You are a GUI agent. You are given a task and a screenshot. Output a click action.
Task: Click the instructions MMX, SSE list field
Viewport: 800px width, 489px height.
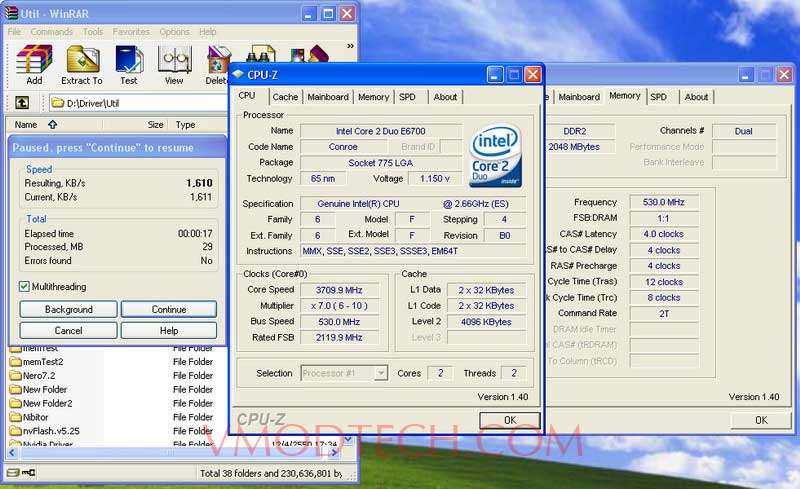point(413,251)
